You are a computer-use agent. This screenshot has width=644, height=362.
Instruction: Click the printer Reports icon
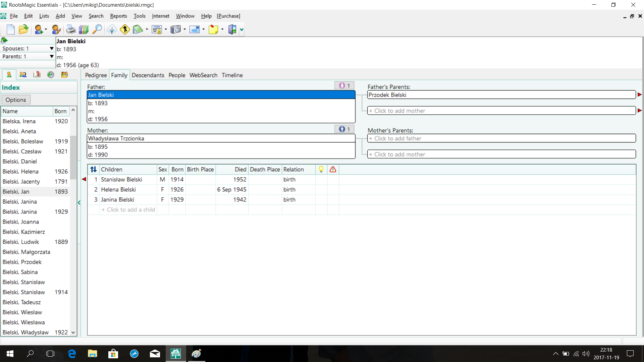(70, 29)
